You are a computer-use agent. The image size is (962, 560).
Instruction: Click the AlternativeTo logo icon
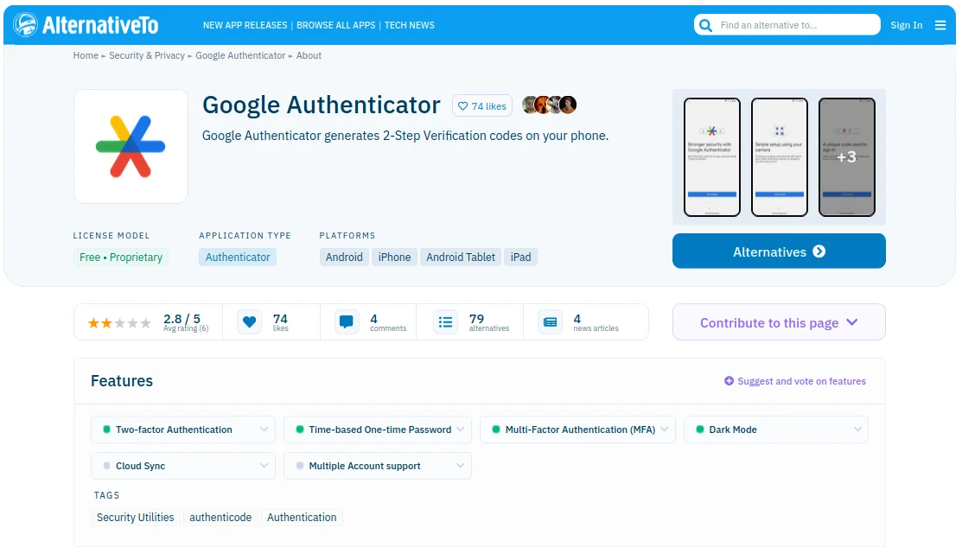tap(26, 25)
